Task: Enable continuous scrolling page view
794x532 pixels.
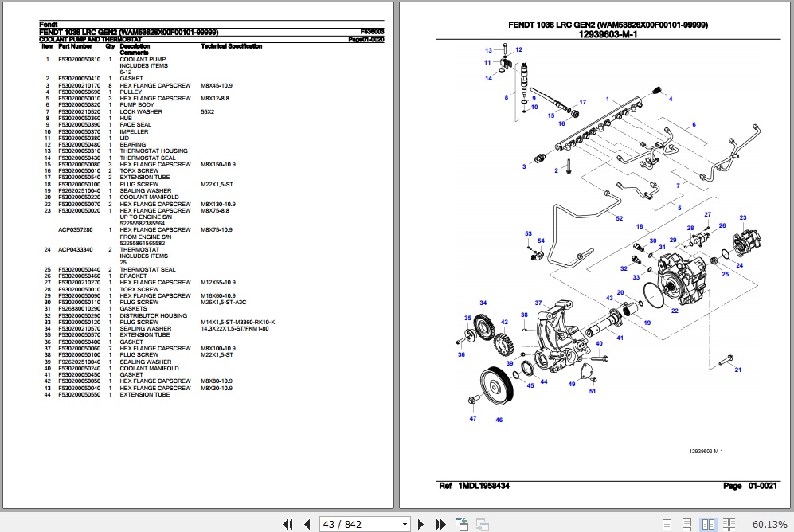Action: 688,524
